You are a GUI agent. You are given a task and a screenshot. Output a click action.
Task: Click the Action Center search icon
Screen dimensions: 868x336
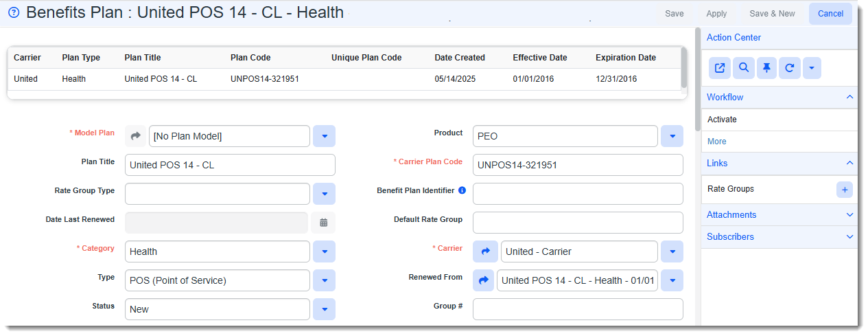(743, 68)
